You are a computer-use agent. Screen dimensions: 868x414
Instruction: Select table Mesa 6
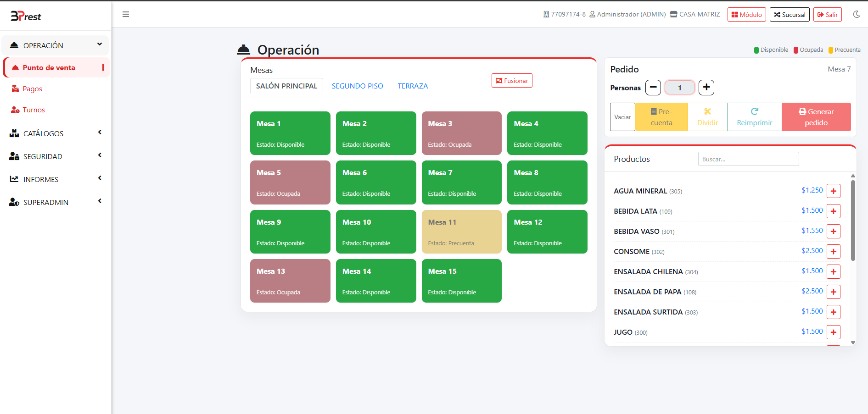pyautogui.click(x=376, y=182)
